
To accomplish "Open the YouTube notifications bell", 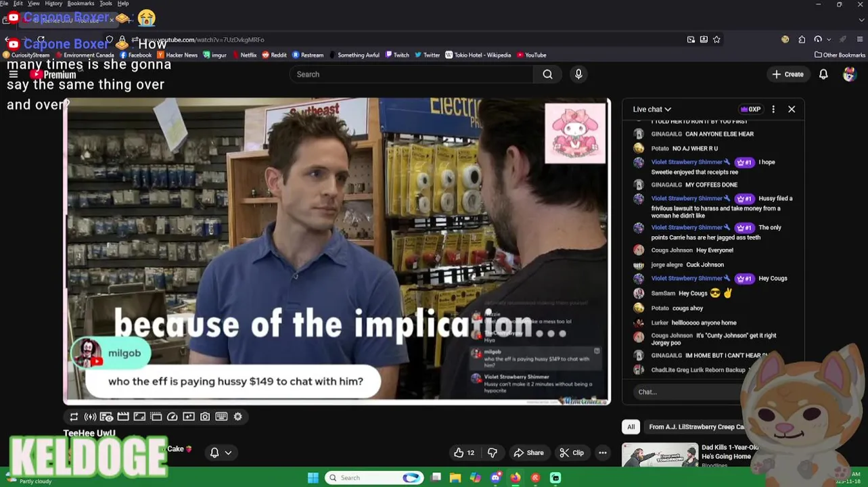I will pyautogui.click(x=823, y=74).
